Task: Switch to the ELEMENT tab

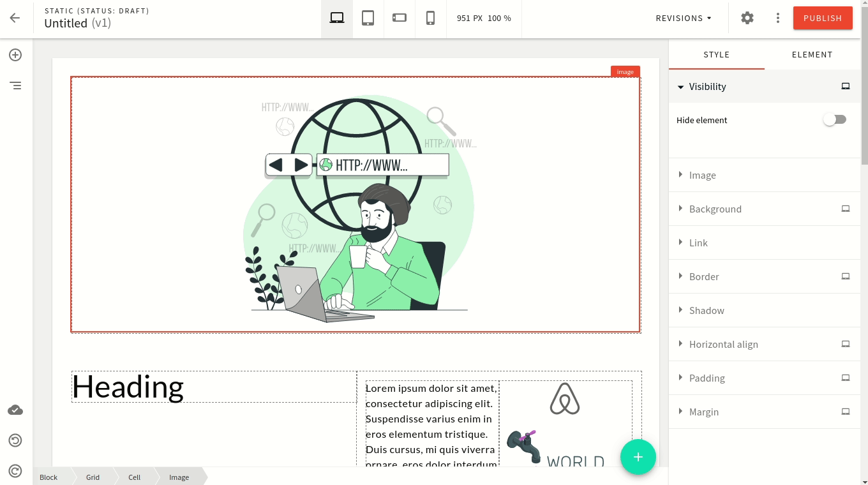Action: [x=812, y=54]
